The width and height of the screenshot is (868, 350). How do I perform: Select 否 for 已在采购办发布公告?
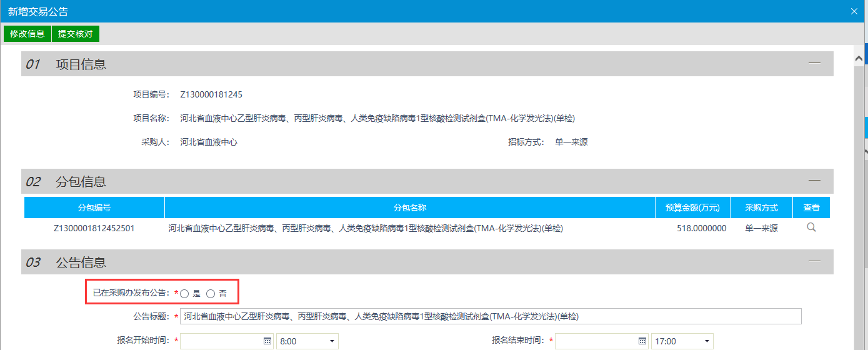click(x=211, y=293)
